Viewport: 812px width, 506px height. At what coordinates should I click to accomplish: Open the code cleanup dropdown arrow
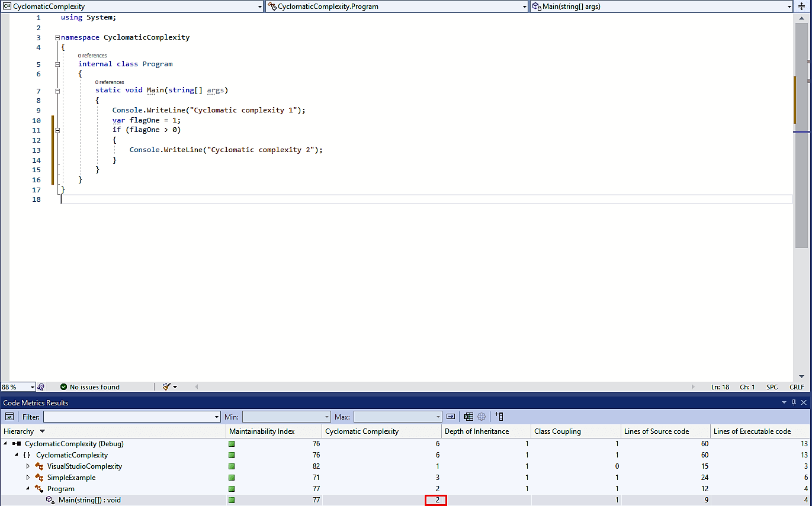175,387
